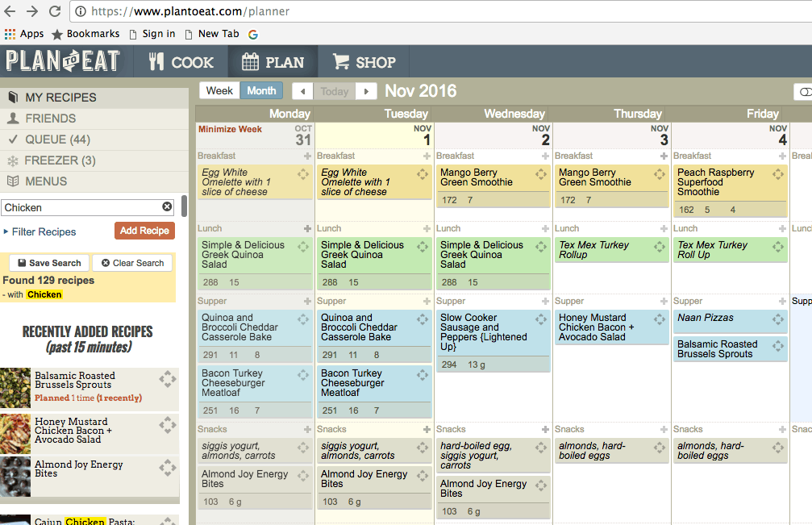Click the Clear Search button
Viewport: 812px width, 525px height.
point(132,263)
